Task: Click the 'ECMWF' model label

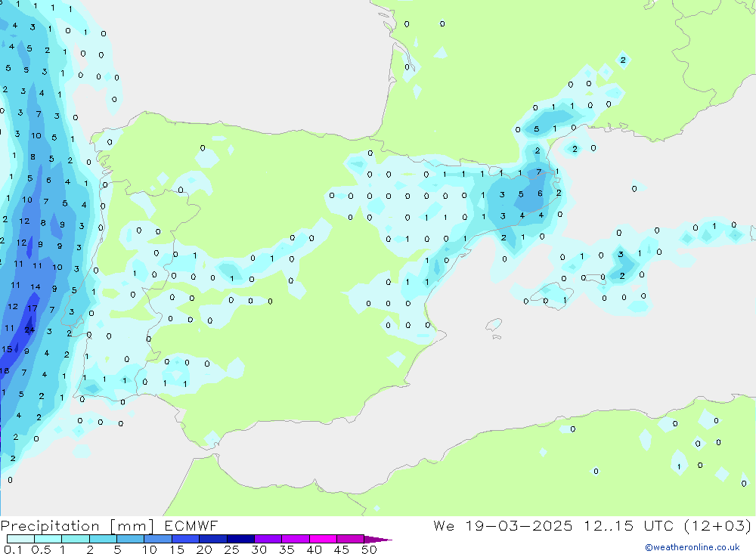Action: 191,526
